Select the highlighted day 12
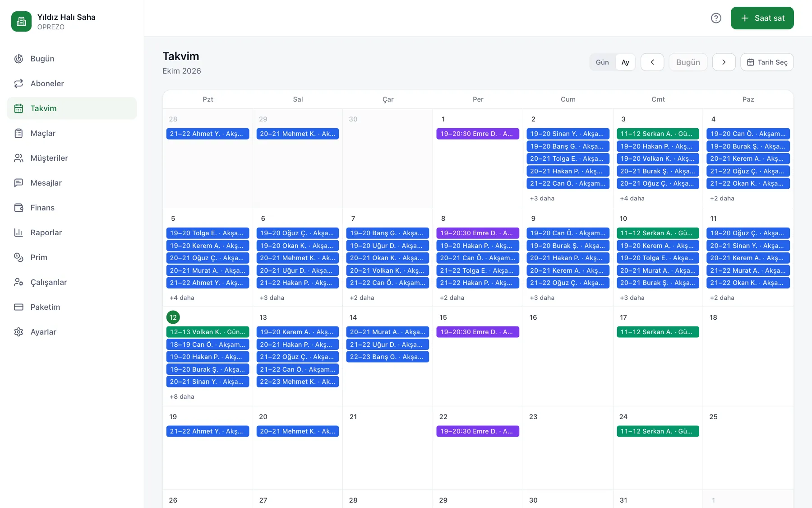 click(x=173, y=317)
